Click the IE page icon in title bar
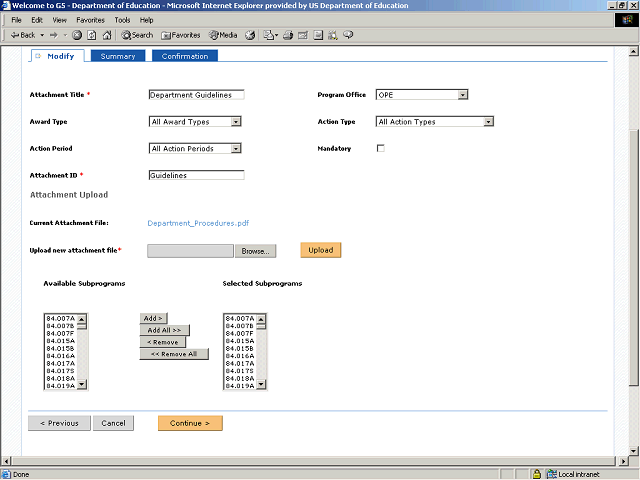 click(5, 5)
